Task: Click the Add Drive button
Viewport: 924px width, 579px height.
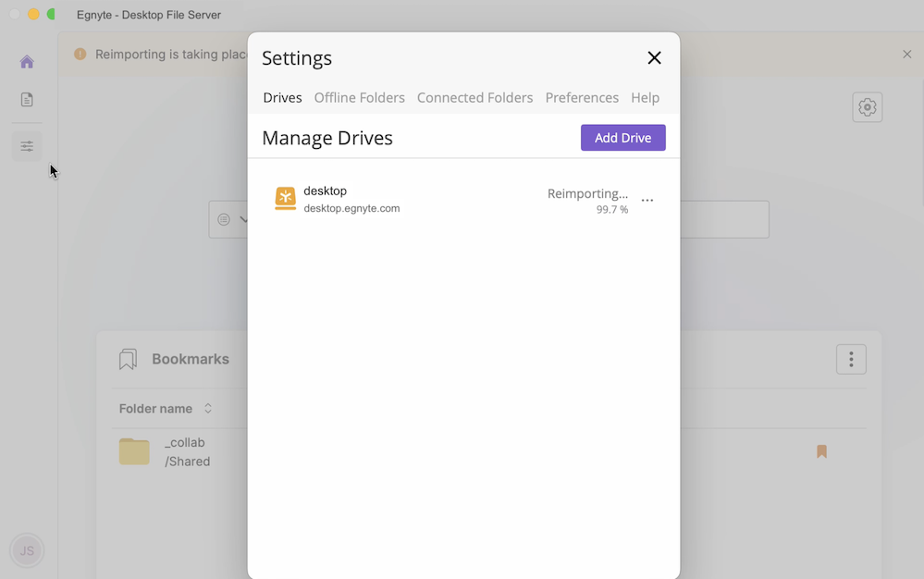Action: point(622,138)
